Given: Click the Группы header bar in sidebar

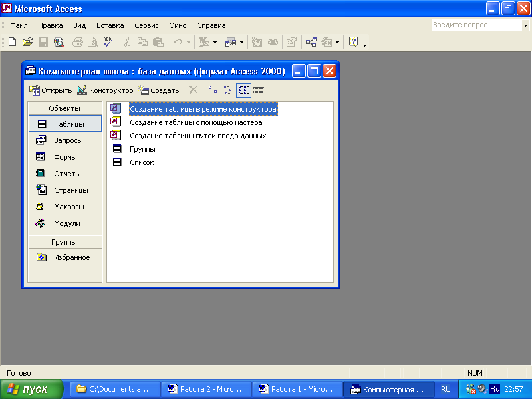Looking at the screenshot, I should pyautogui.click(x=65, y=242).
